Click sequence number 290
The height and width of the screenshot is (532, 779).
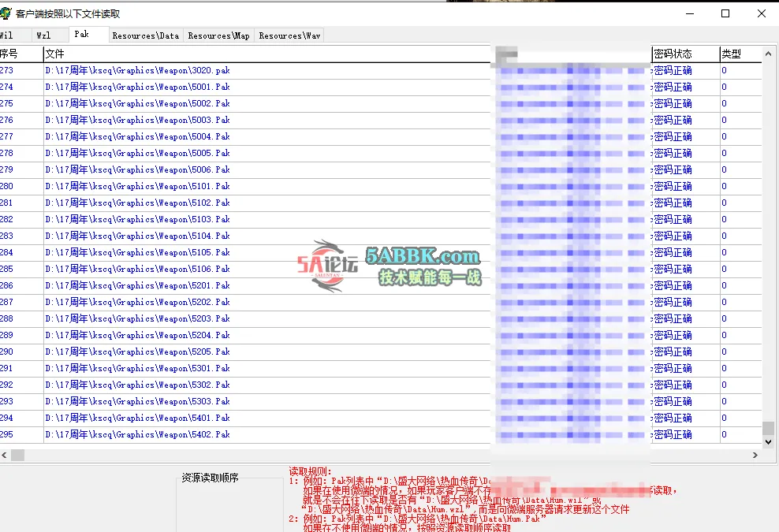[x=6, y=352]
